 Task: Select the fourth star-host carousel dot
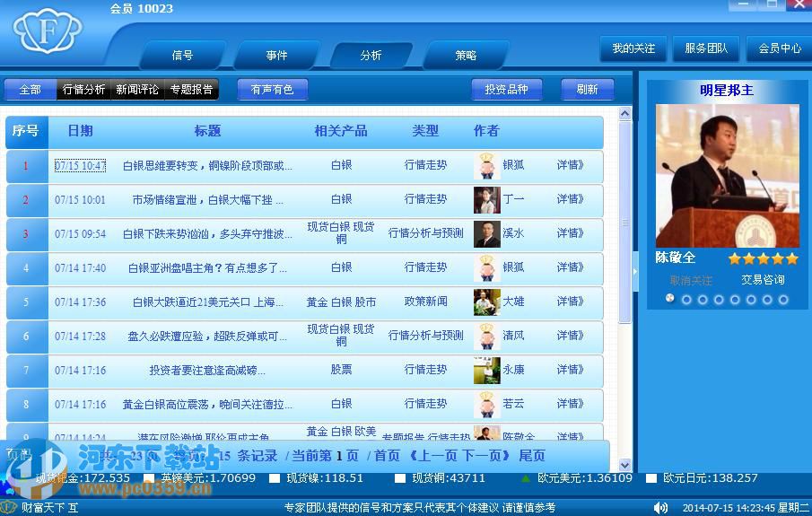pyautogui.click(x=719, y=300)
